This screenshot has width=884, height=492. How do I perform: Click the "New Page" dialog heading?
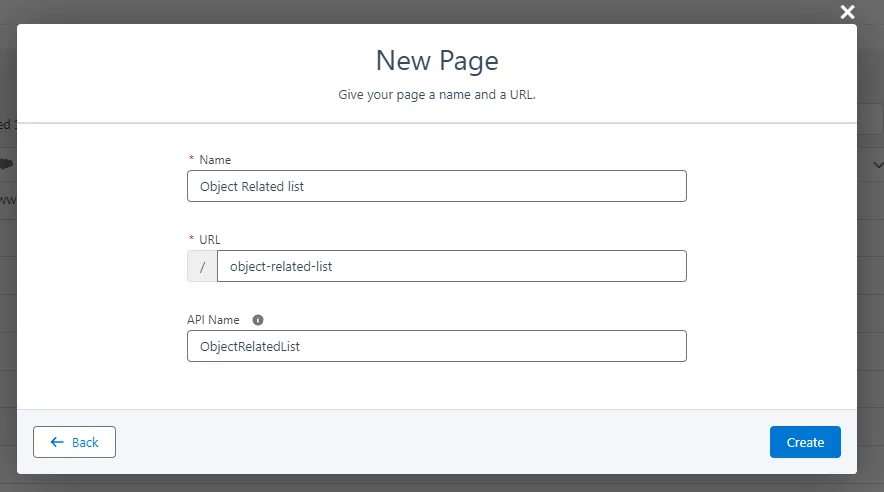point(437,60)
